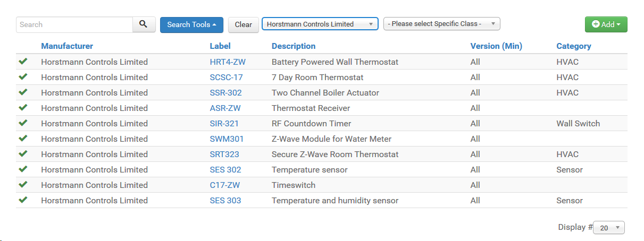Open the Please select Specific Class dropdown
The width and height of the screenshot is (644, 241).
pos(442,24)
